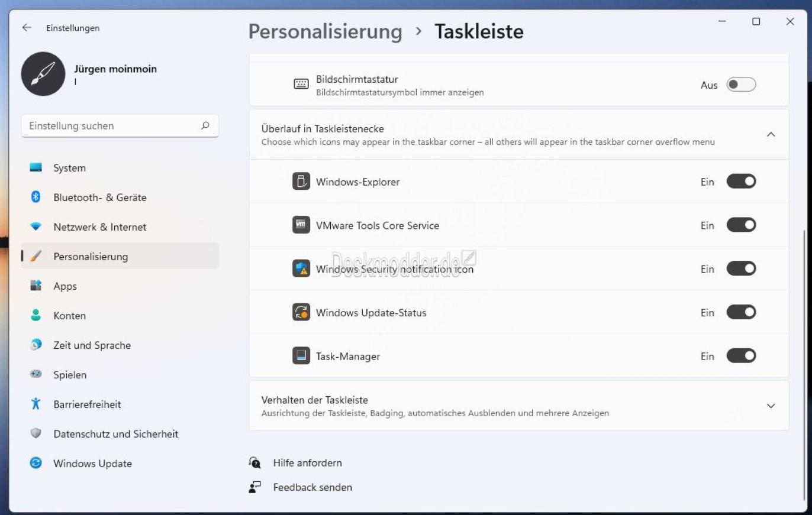The height and width of the screenshot is (515, 812).
Task: Minimize the Einstellungen window
Action: pyautogui.click(x=722, y=22)
